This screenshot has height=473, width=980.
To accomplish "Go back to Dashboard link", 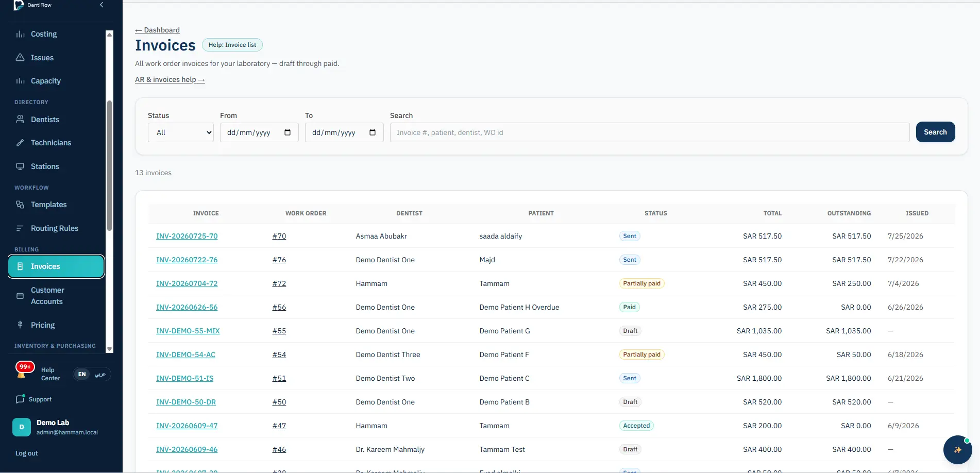I will click(x=157, y=30).
